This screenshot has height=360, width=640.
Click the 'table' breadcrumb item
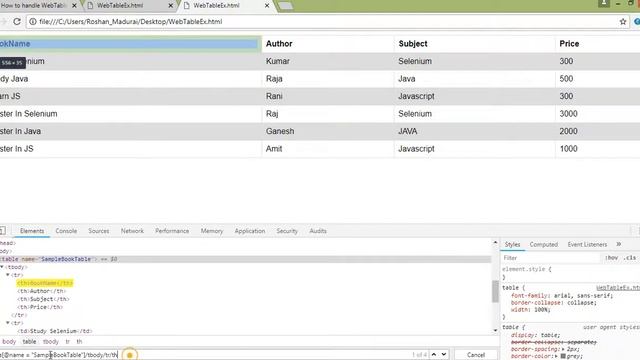tap(29, 342)
